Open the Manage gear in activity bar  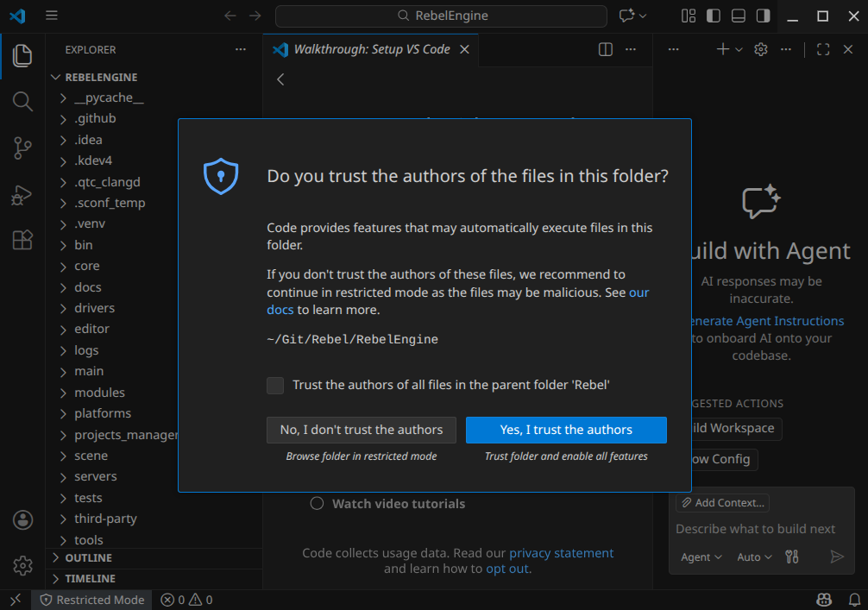point(22,565)
